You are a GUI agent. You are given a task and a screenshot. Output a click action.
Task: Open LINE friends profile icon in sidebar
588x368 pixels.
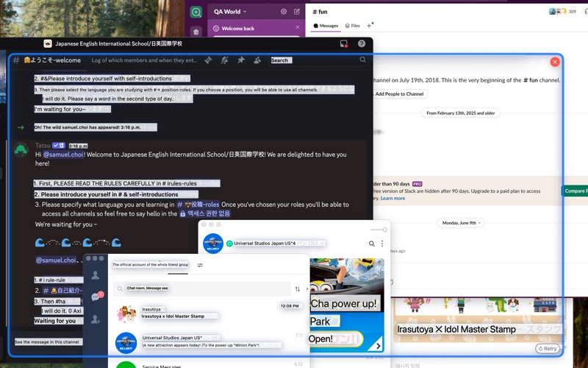coord(96,275)
